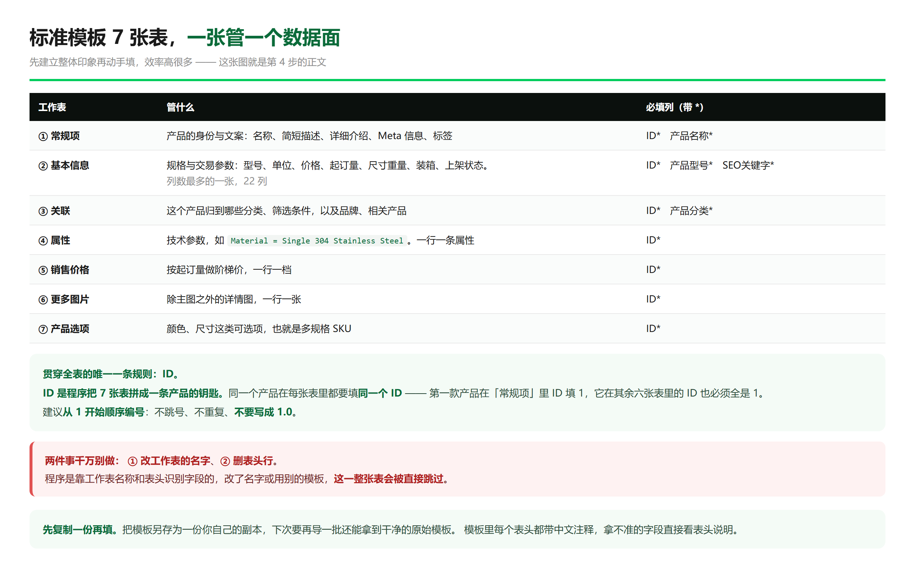
Task: Select the '① 常规项' row label
Action: pos(59,136)
